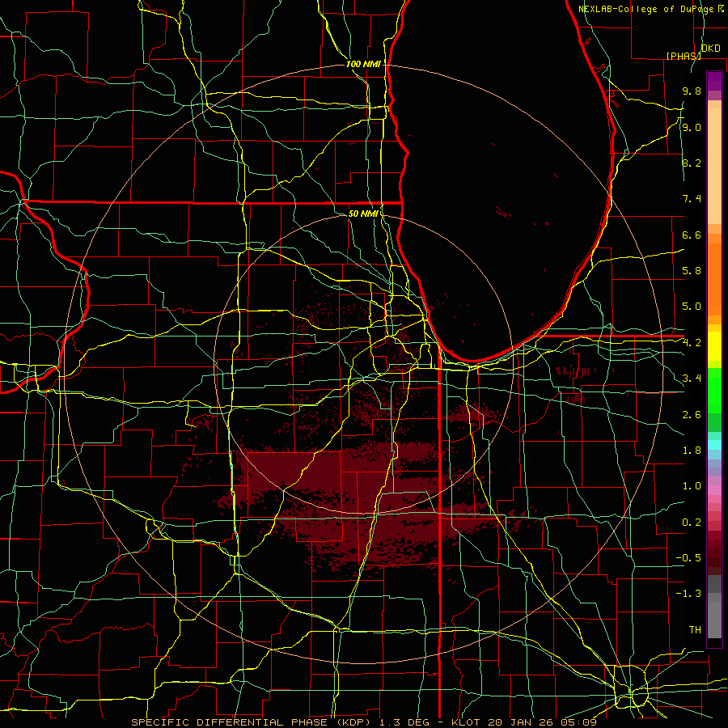Viewport: 728px width, 728px height.
Task: Click the 7.4 value on the color scale
Action: tap(692, 199)
